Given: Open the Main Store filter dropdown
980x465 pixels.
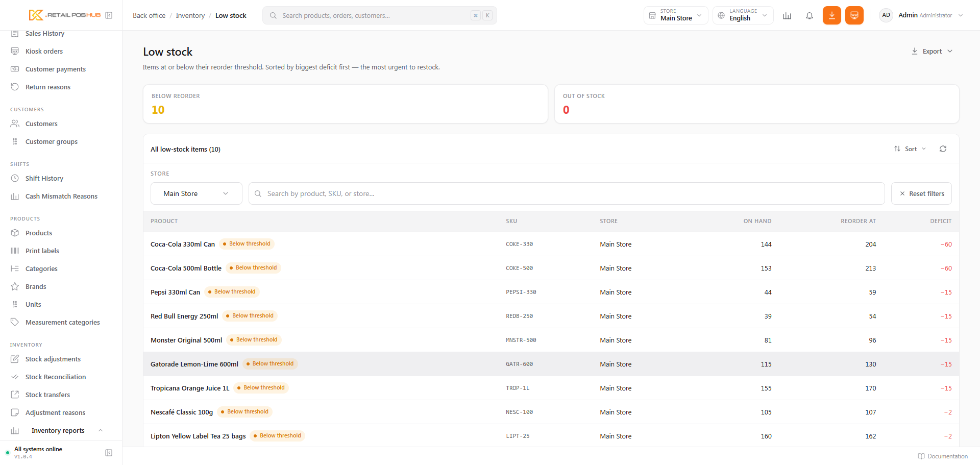Looking at the screenshot, I should [197, 194].
